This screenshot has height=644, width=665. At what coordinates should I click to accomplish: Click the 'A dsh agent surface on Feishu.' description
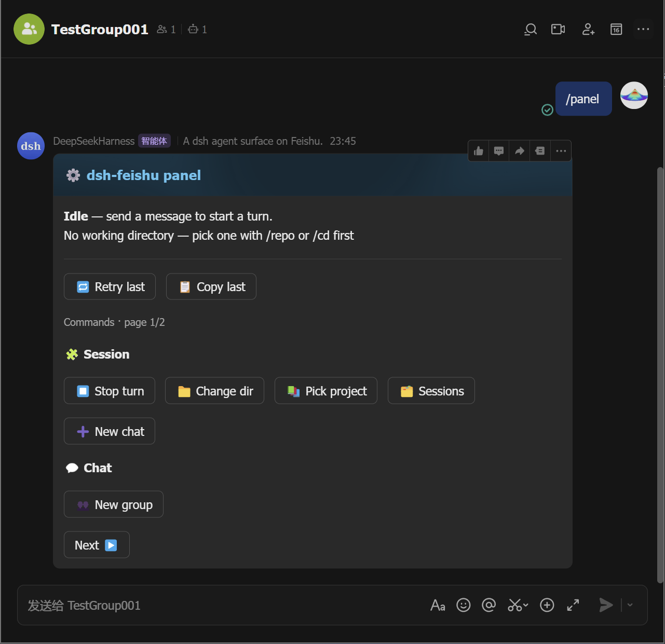coord(253,141)
